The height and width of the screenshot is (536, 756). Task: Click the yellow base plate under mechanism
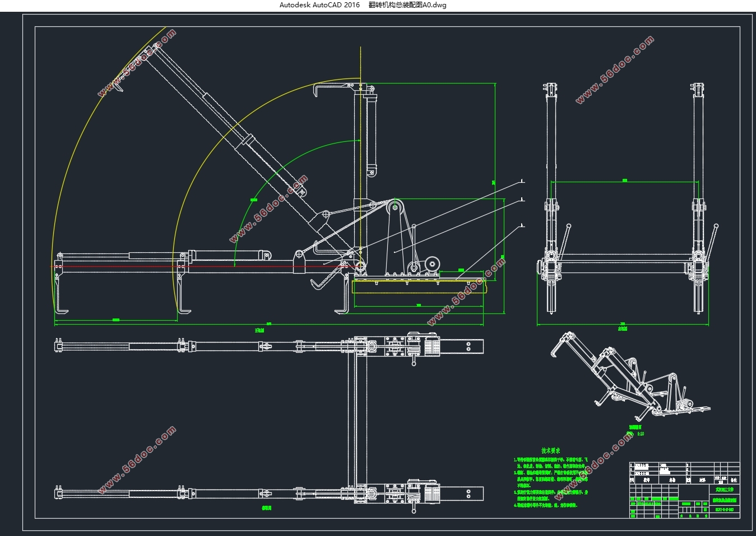click(420, 286)
